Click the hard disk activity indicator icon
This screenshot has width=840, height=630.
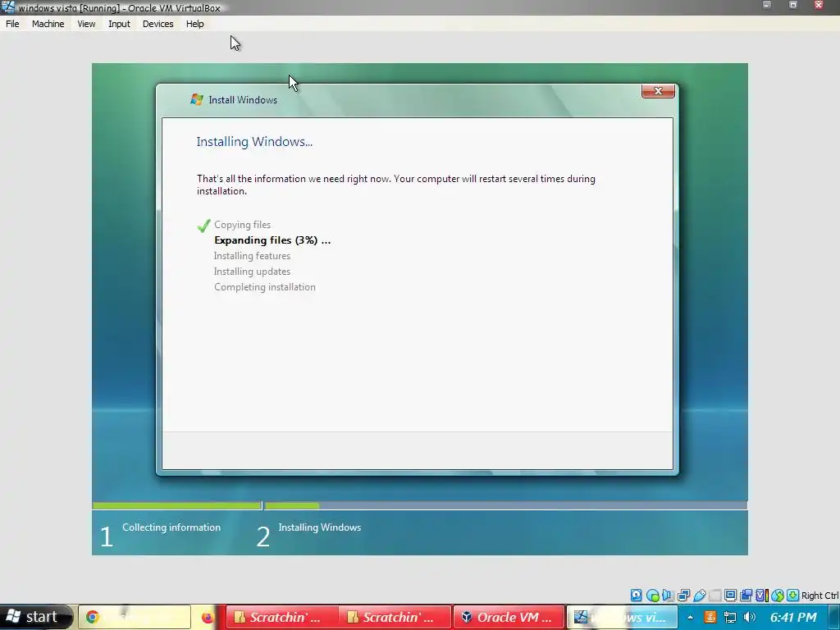tap(636, 596)
